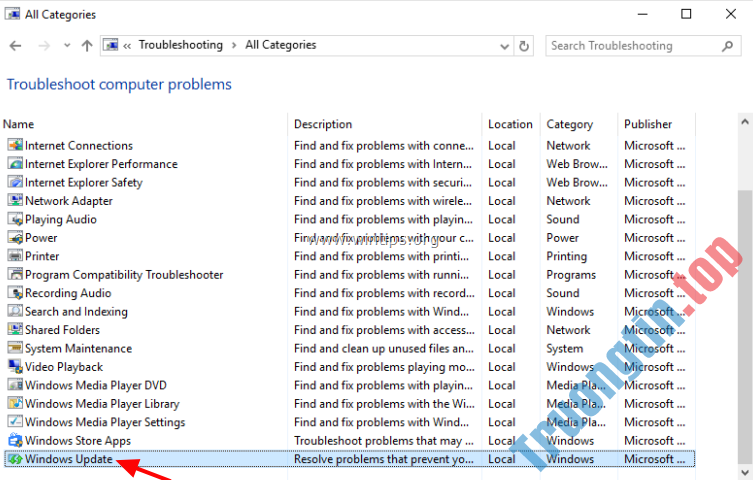
Task: Sort by the Publisher column header
Action: pyautogui.click(x=648, y=124)
